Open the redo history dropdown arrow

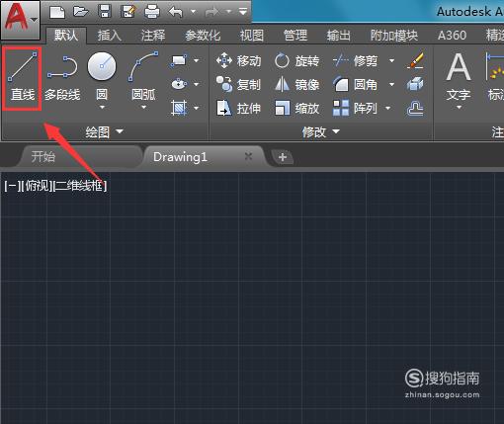(229, 12)
